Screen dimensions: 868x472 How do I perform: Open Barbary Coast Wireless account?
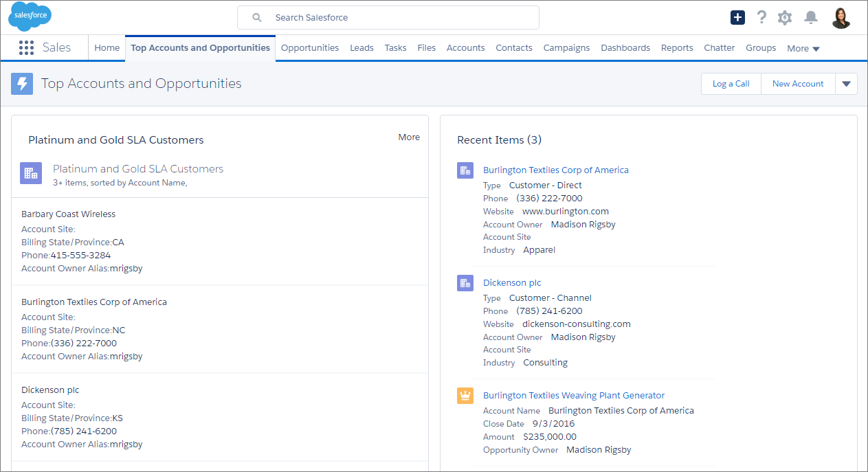tap(69, 214)
